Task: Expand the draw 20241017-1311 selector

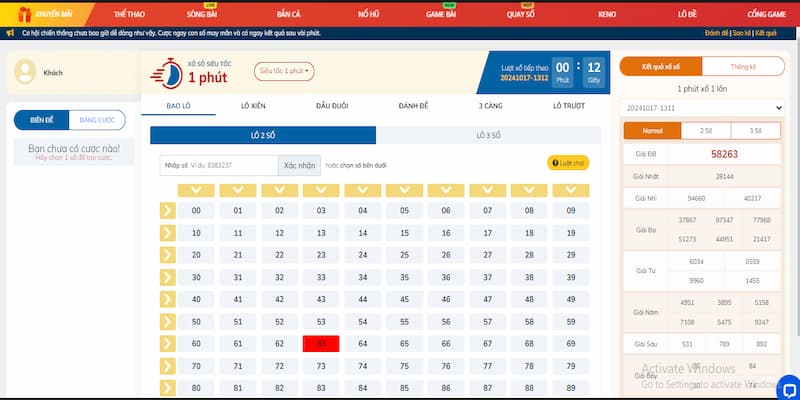Action: [706, 107]
